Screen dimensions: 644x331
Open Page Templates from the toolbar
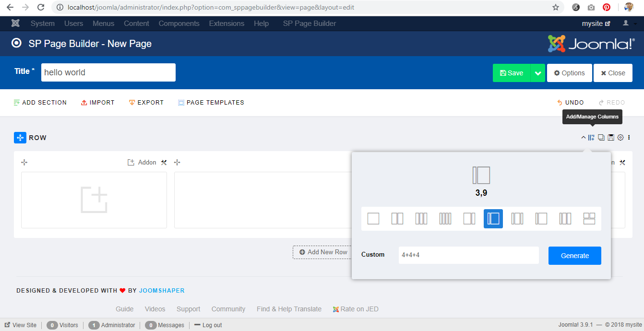pyautogui.click(x=211, y=103)
